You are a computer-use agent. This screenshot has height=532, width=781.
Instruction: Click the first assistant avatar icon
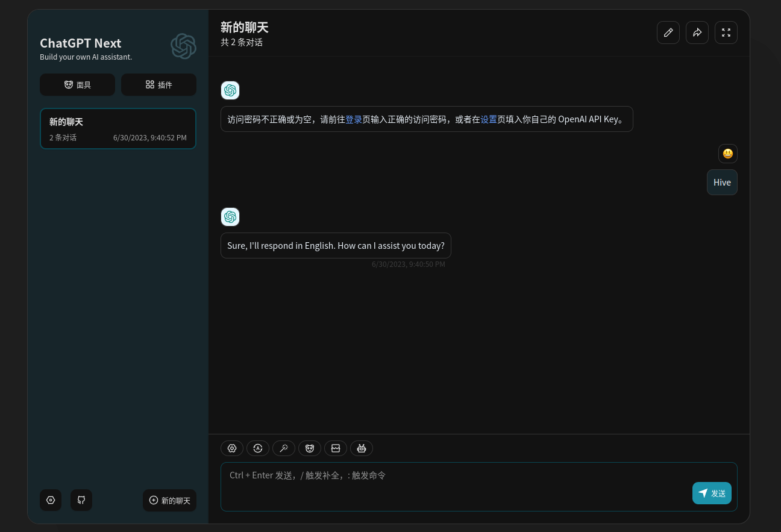(230, 90)
